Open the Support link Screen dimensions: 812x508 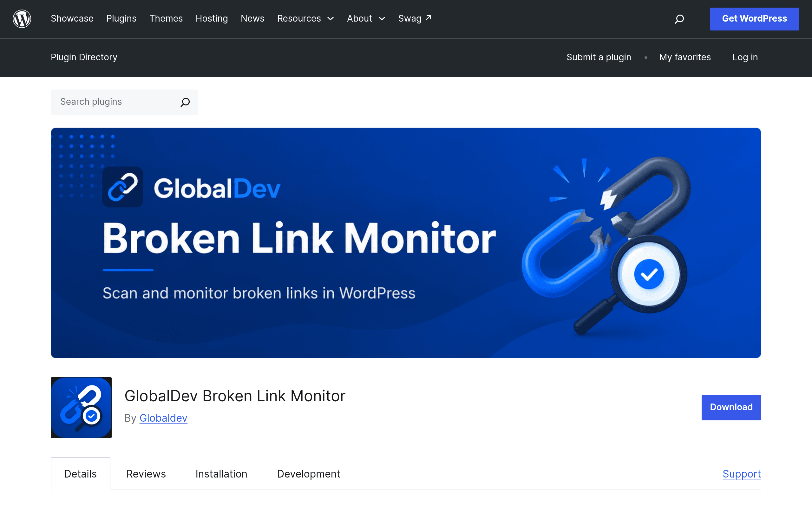click(742, 474)
